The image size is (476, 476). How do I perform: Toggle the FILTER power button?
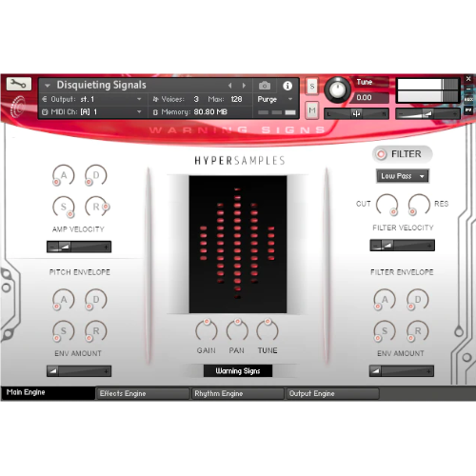click(381, 154)
